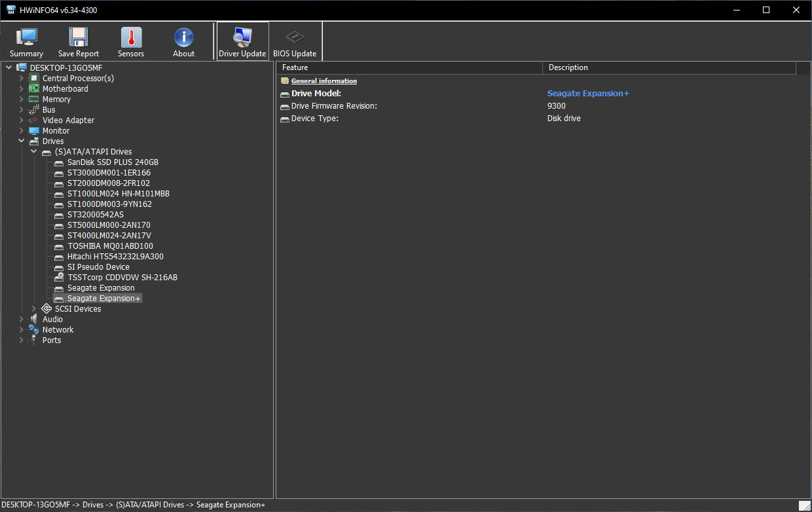Click the SanDisk SSD PLUS drive icon
Image resolution: width=812 pixels, height=512 pixels.
pyautogui.click(x=59, y=162)
